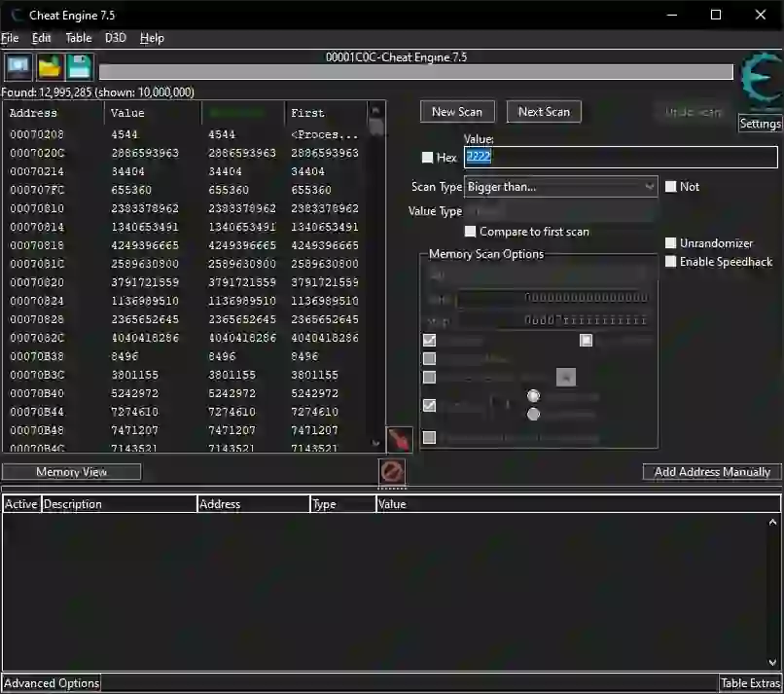Image resolution: width=784 pixels, height=694 pixels.
Task: Open the D3D menu
Action: [x=115, y=38]
